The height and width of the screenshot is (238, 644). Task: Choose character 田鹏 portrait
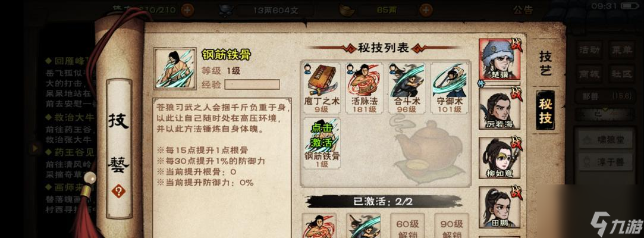tap(500, 208)
